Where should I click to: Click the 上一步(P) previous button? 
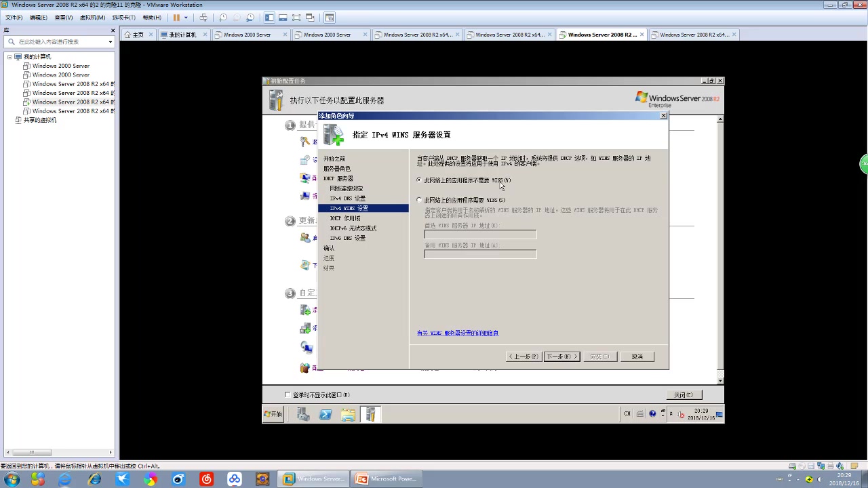tap(524, 357)
